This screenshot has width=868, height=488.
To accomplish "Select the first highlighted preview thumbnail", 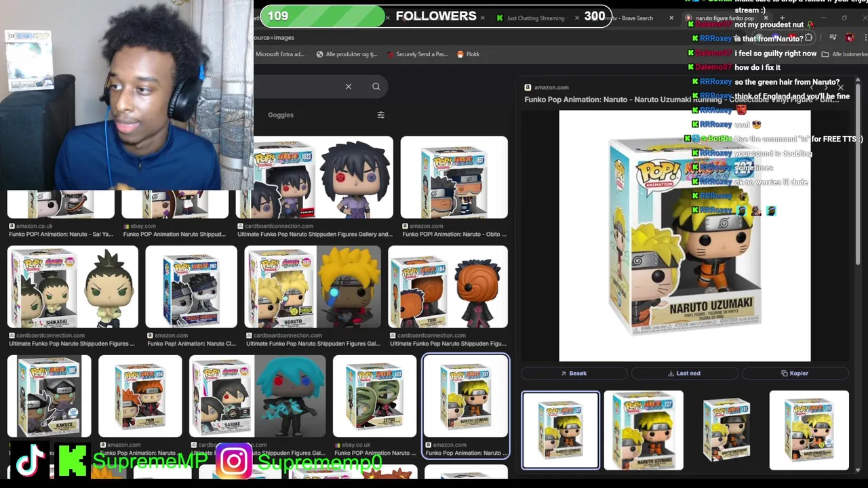I will pyautogui.click(x=560, y=430).
